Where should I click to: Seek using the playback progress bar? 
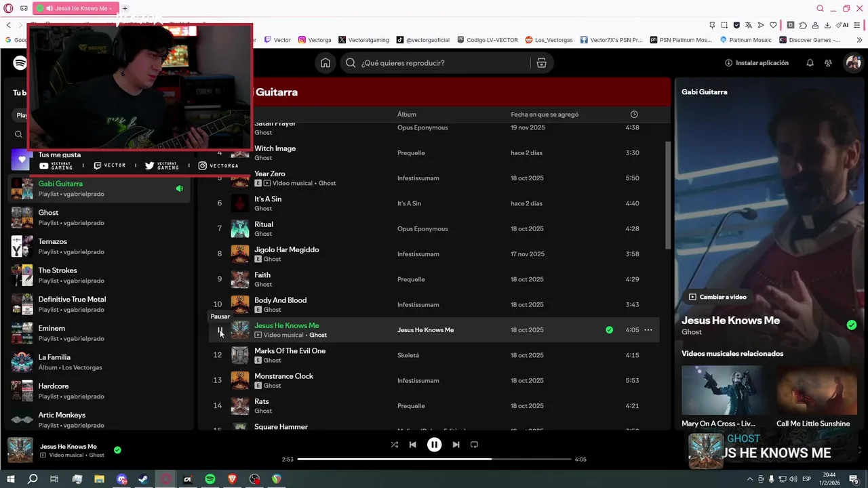tap(434, 459)
